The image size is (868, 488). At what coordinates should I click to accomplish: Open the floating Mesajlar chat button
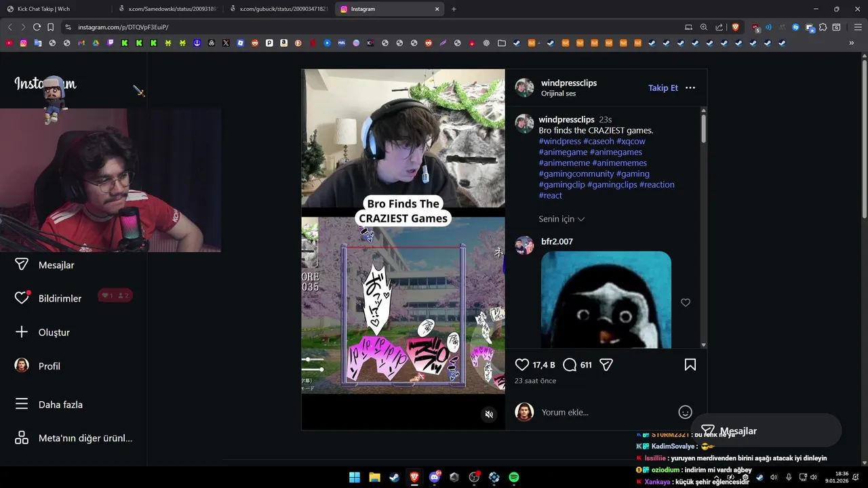click(766, 431)
